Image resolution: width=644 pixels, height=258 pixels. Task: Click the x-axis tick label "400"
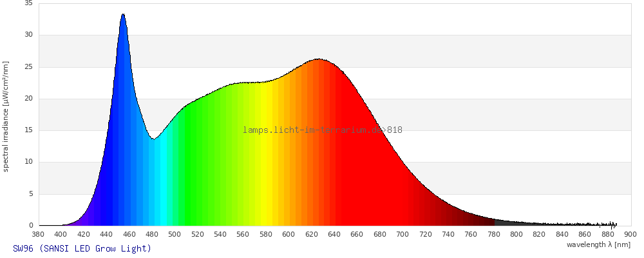pos(61,235)
